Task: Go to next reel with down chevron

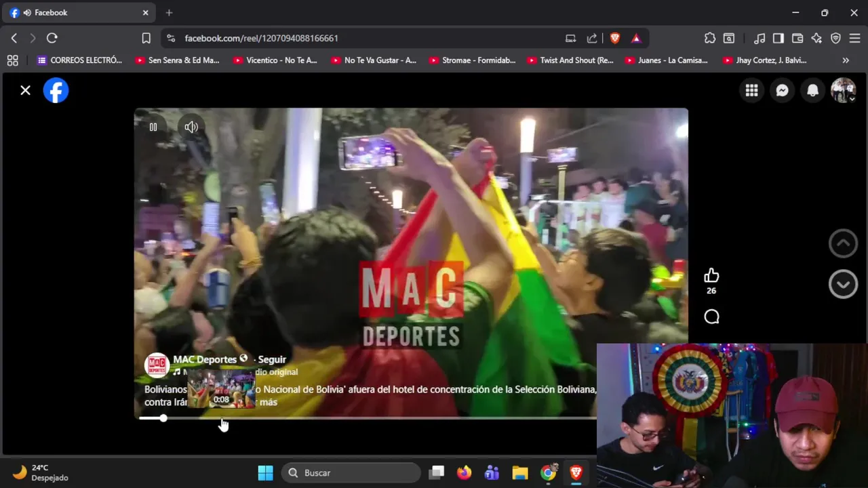Action: click(x=843, y=284)
